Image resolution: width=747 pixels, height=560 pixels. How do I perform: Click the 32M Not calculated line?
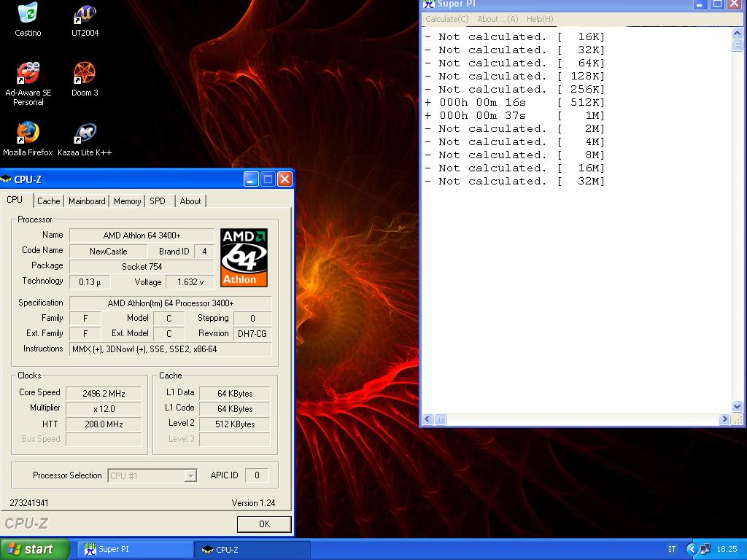pos(514,182)
